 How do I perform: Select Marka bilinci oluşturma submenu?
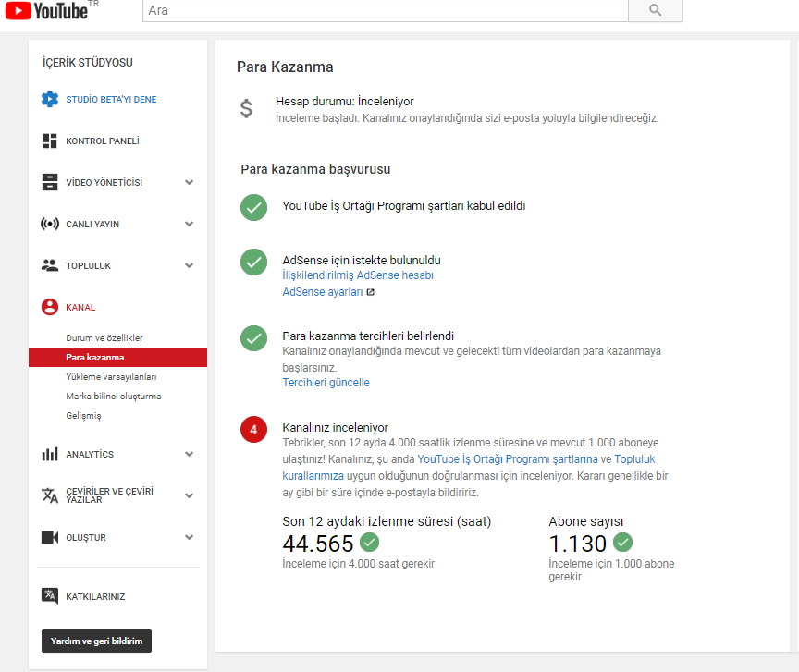113,396
